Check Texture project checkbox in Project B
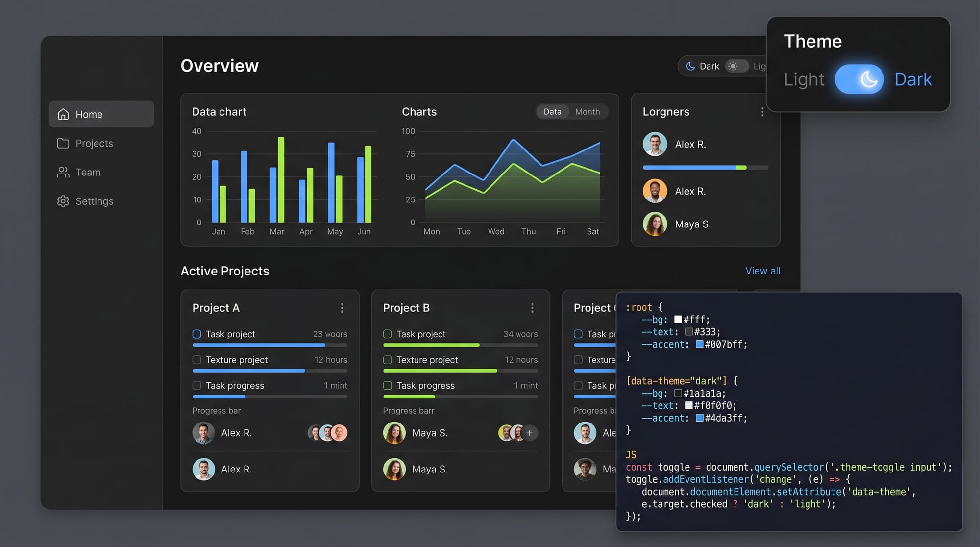This screenshot has height=547, width=980. tap(388, 360)
